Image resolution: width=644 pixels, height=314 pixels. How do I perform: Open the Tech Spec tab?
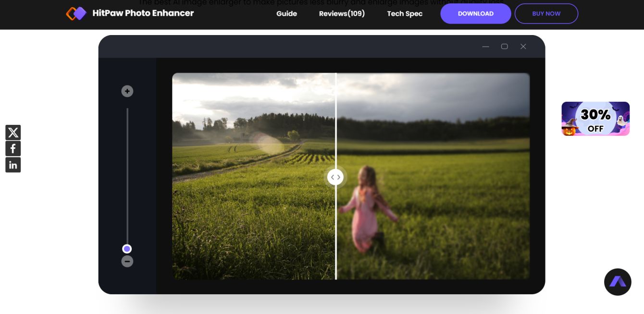point(405,13)
